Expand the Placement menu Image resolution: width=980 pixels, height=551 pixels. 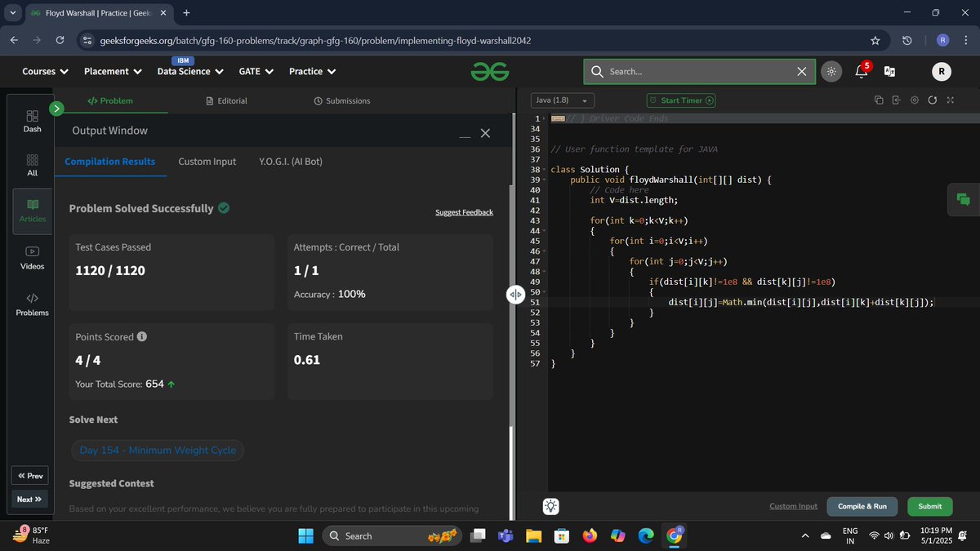coord(112,71)
